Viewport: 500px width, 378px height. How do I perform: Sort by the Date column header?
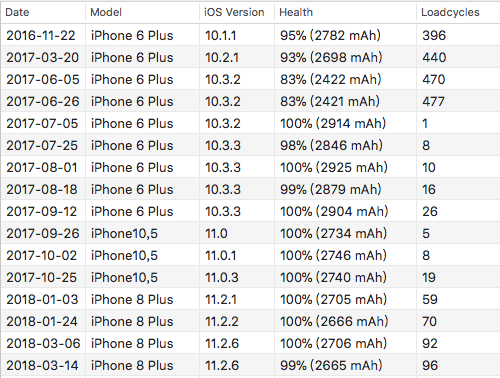pos(43,12)
